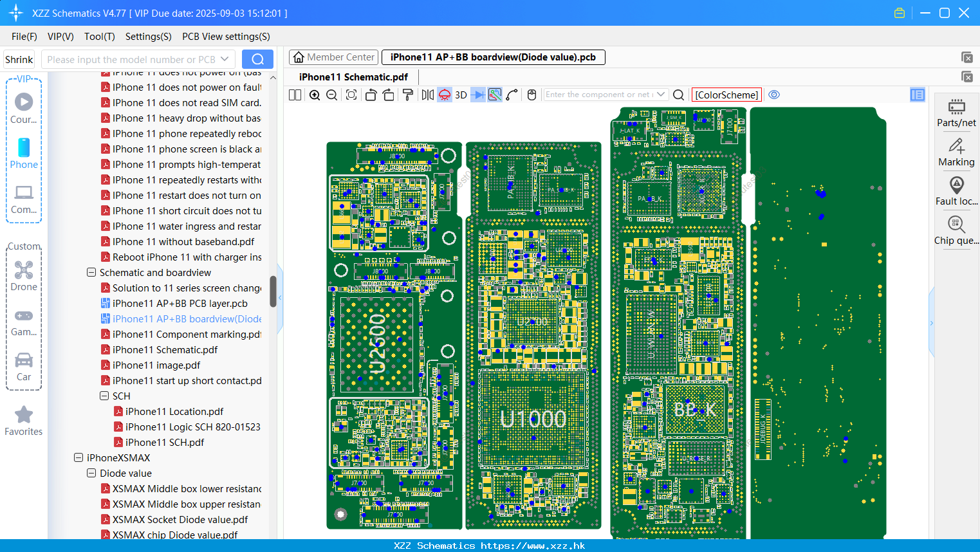Toggle the diode value display icon

(x=478, y=95)
